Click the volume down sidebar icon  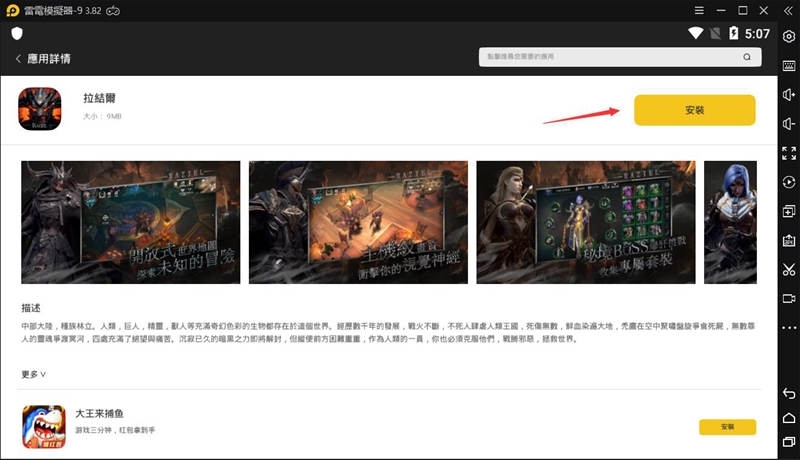pos(789,124)
